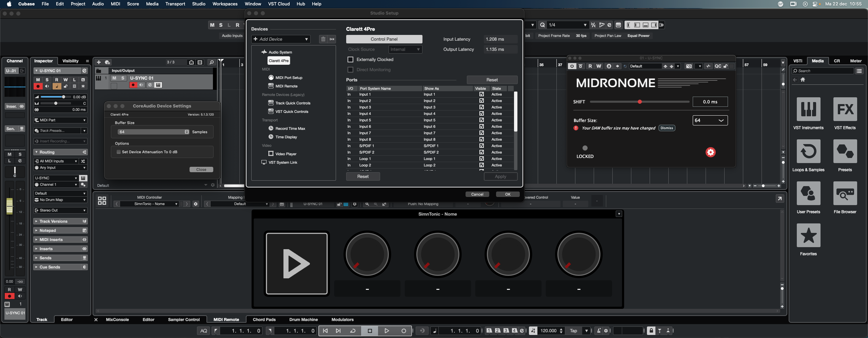Open the VST Effects browser icon
This screenshot has height=338, width=868.
845,110
